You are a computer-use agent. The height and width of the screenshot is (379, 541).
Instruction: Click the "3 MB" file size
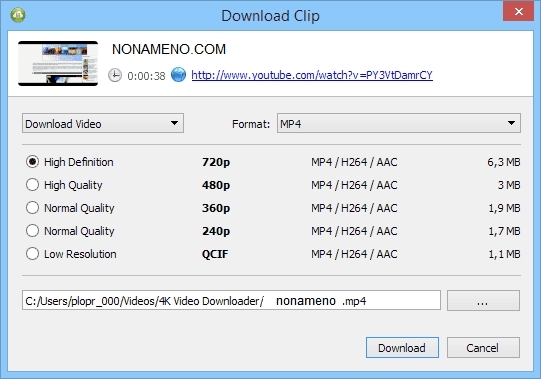[x=509, y=185]
